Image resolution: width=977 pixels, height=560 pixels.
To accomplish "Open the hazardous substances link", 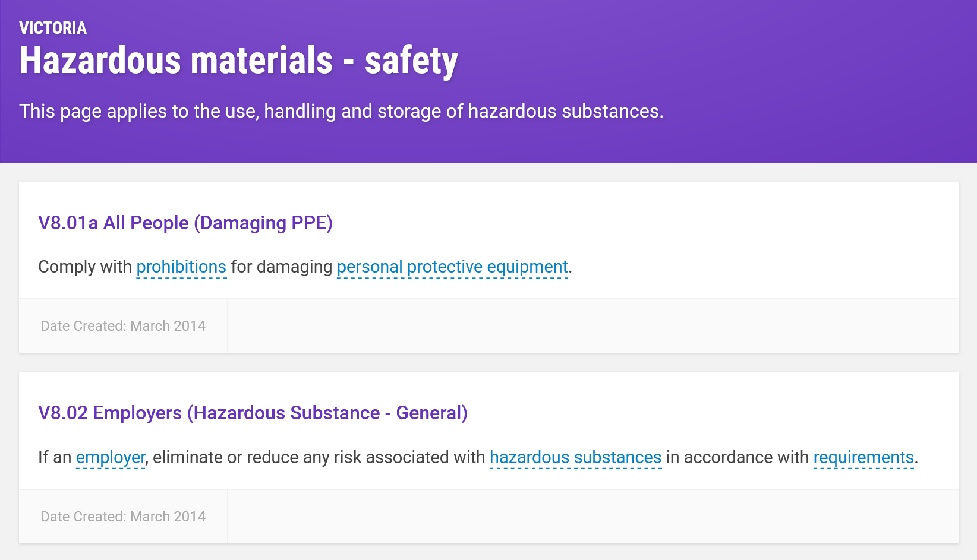I will click(x=575, y=457).
